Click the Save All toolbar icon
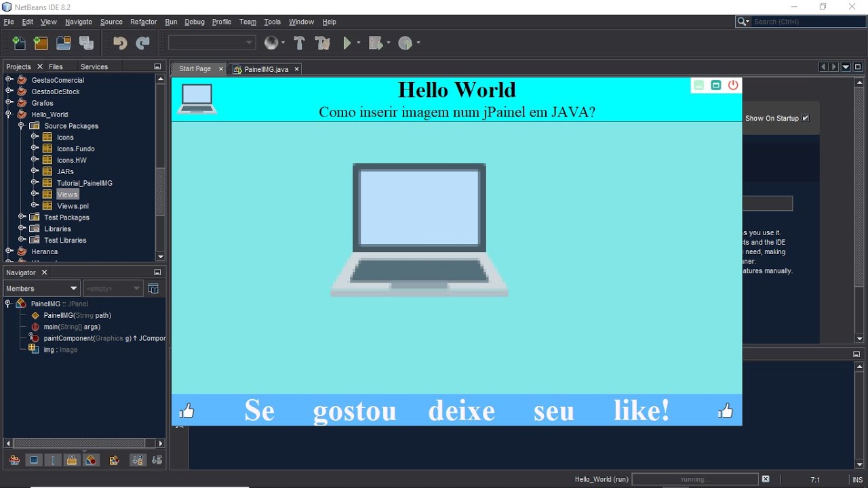Screen dimensions: 868x488 tap(86, 43)
